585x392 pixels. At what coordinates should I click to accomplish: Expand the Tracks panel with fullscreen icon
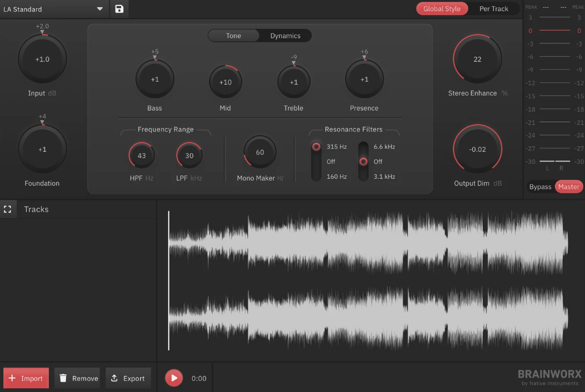[8, 209]
